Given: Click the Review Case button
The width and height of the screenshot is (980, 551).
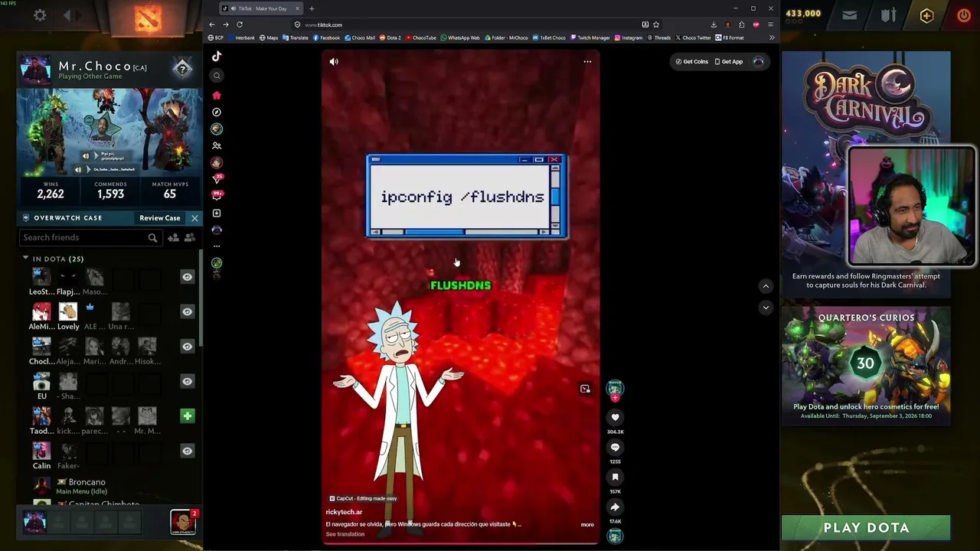Looking at the screenshot, I should coord(159,218).
